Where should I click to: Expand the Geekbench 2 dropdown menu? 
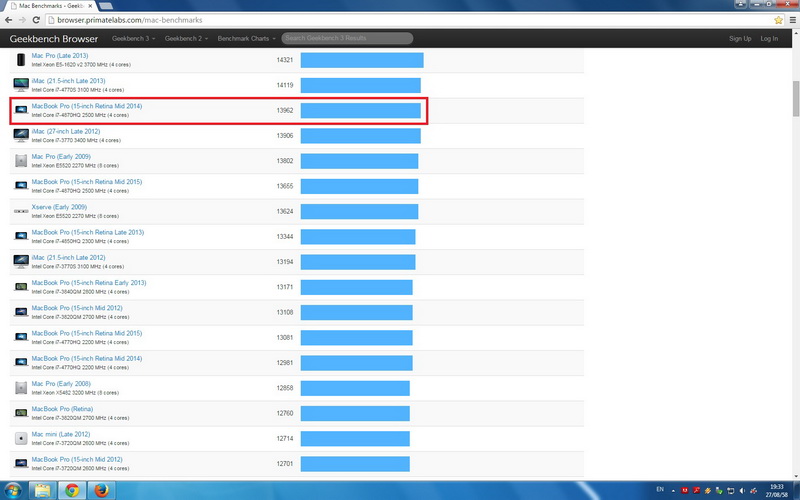click(186, 38)
